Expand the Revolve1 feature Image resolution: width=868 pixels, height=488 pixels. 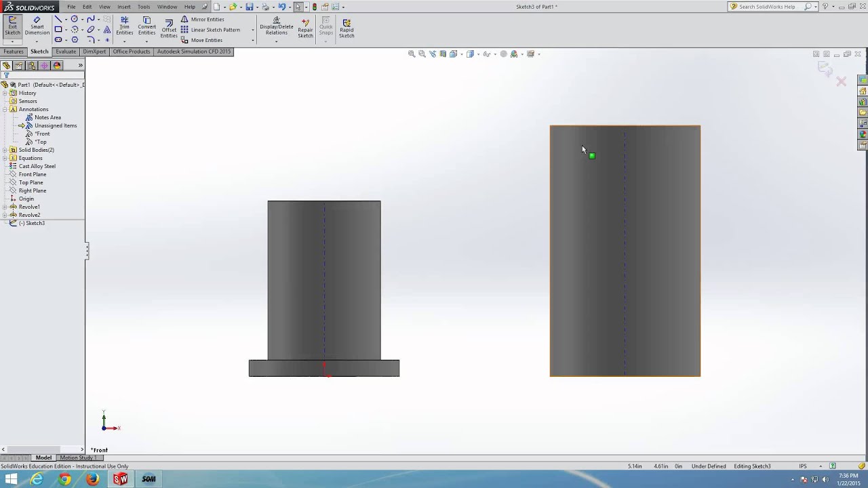point(5,207)
